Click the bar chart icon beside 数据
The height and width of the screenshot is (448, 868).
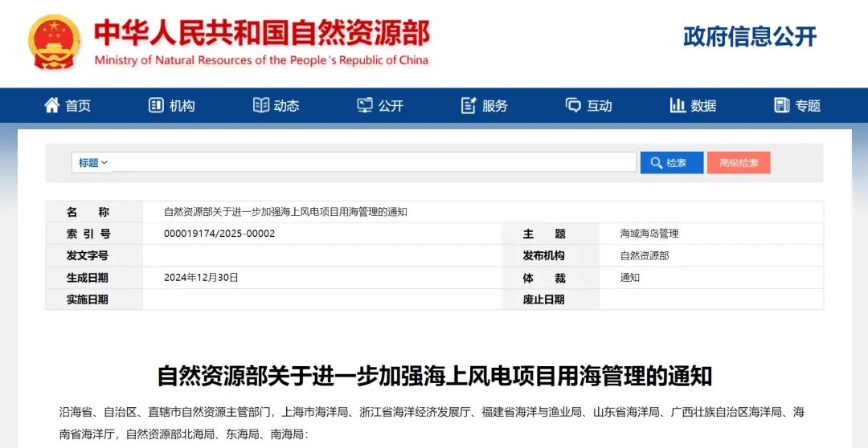[x=678, y=105]
